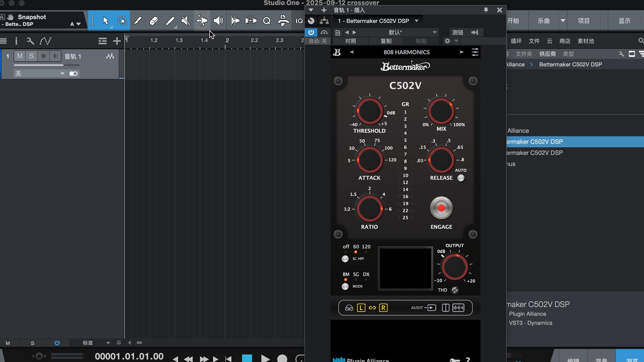644x362 pixels.
Task: Toggle the ENGAGE red button
Action: (441, 208)
